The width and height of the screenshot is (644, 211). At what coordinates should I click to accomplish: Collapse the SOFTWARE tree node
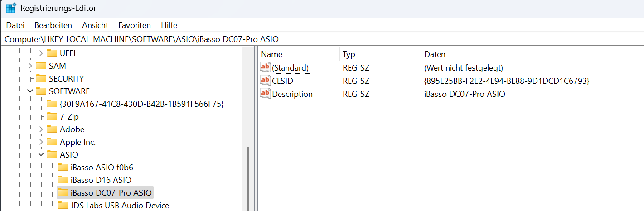(30, 91)
